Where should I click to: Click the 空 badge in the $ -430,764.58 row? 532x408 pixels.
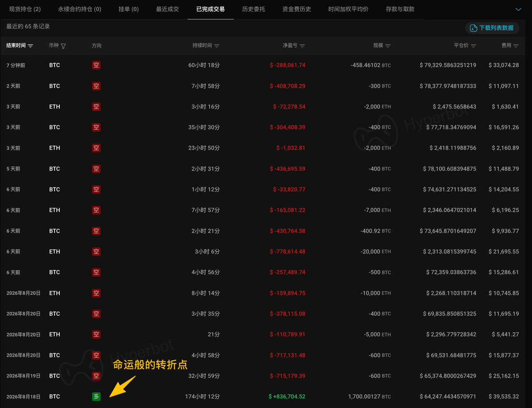coord(96,231)
